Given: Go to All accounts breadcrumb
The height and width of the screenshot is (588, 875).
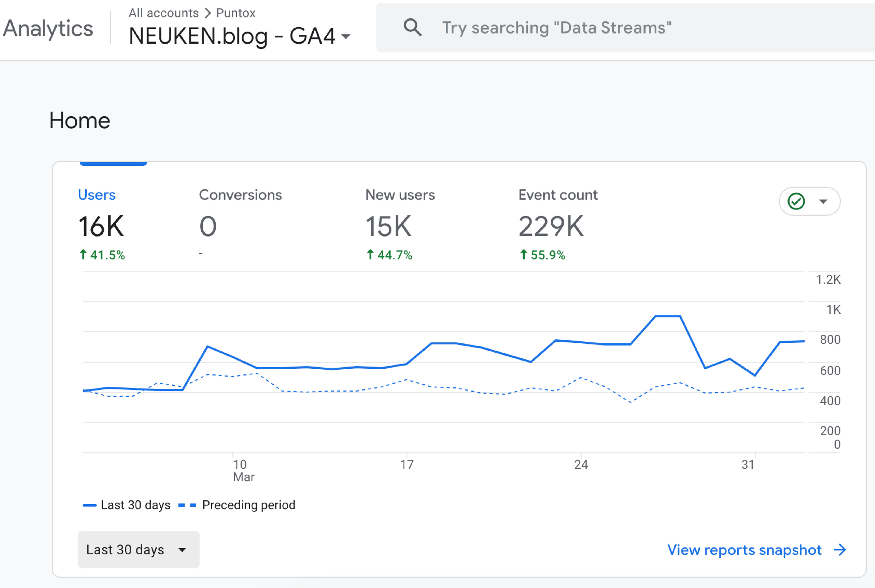Looking at the screenshot, I should coord(163,13).
